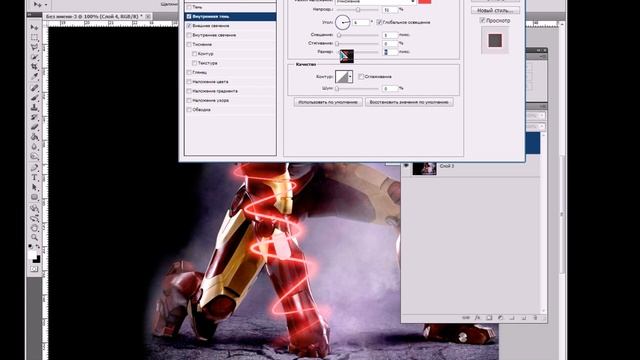Close the Без имени-3 document tab

(x=148, y=16)
